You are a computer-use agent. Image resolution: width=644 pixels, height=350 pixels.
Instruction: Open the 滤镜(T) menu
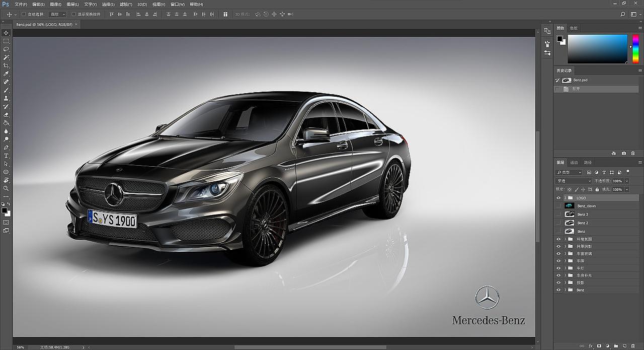coord(126,4)
